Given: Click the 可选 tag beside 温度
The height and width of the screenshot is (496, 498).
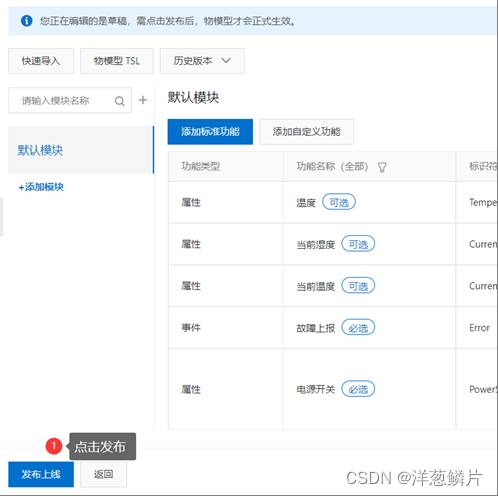Looking at the screenshot, I should coord(339,202).
